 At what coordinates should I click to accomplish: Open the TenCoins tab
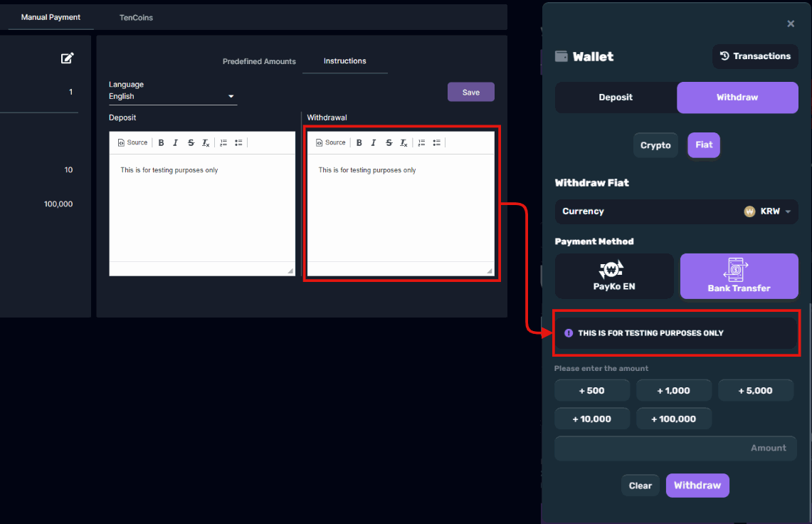click(x=136, y=18)
